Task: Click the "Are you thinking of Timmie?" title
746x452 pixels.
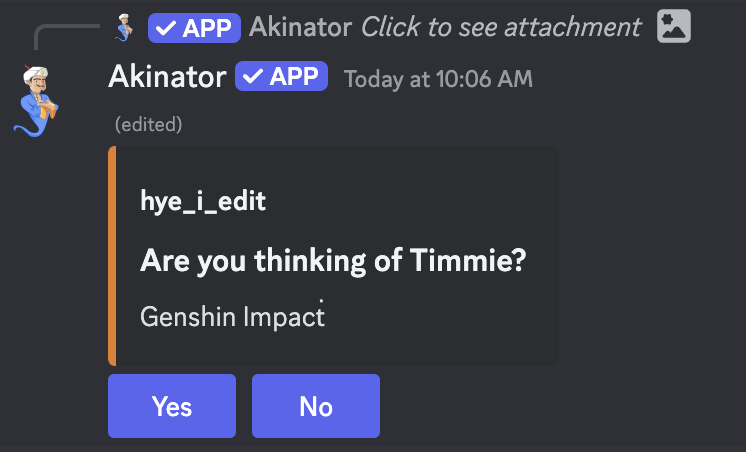Action: coord(334,261)
